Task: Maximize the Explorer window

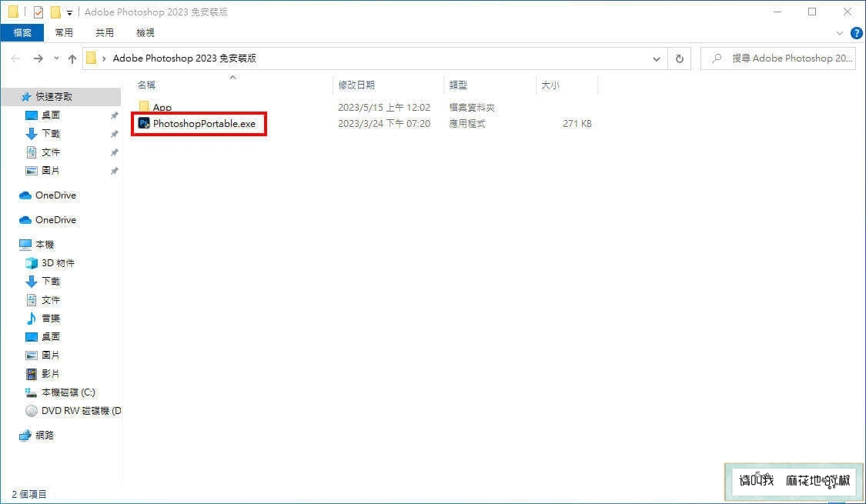Action: (812, 12)
